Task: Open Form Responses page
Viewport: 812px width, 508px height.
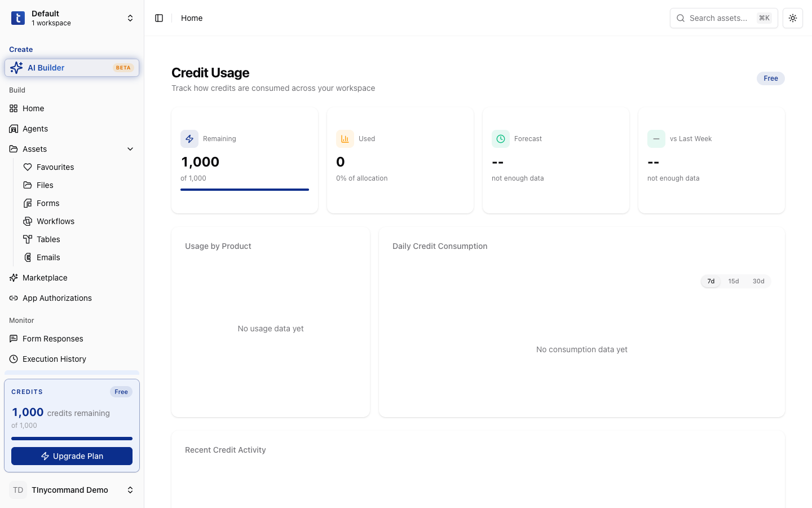Action: coord(72,339)
